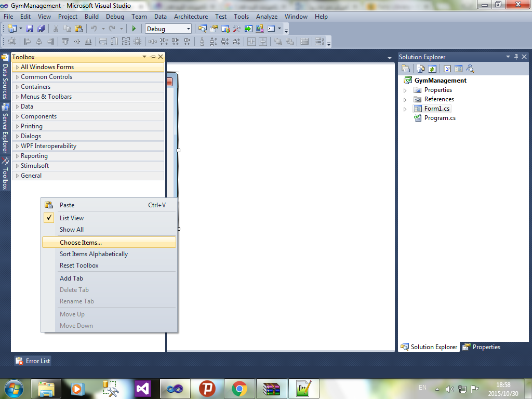Expand the Form1.cs node arrow
Viewport: 532px width, 399px height.
click(x=405, y=109)
